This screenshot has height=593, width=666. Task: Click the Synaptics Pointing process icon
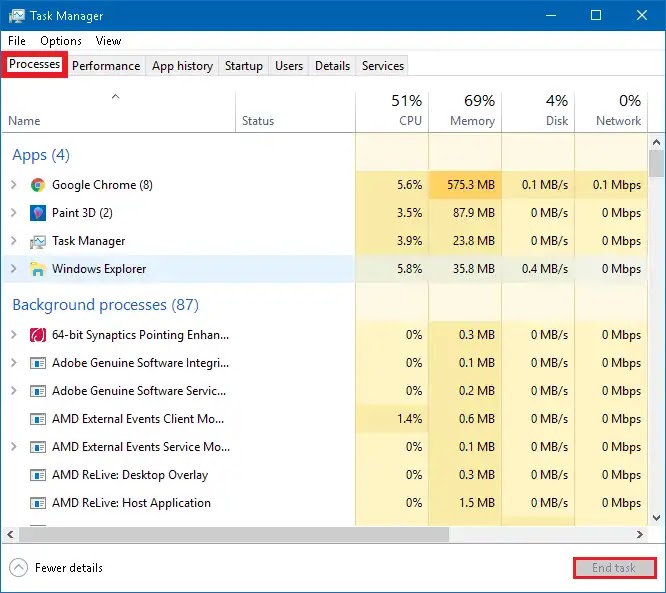[x=38, y=335]
